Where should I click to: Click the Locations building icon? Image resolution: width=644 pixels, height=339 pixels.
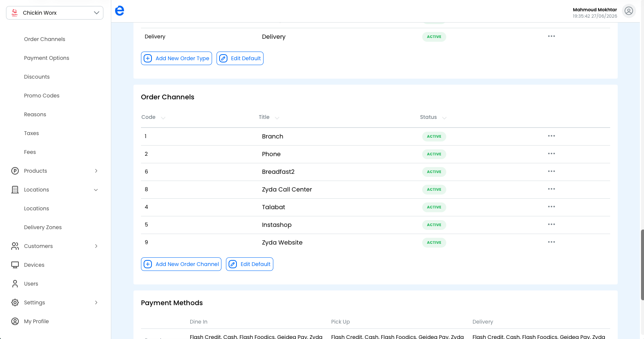click(15, 190)
